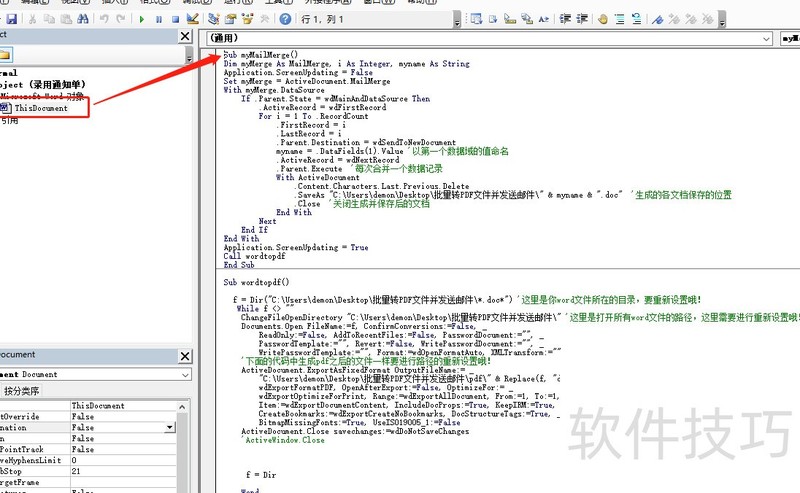The width and height of the screenshot is (800, 493).
Task: Switch to the 按分类序 tab
Action: point(22,390)
